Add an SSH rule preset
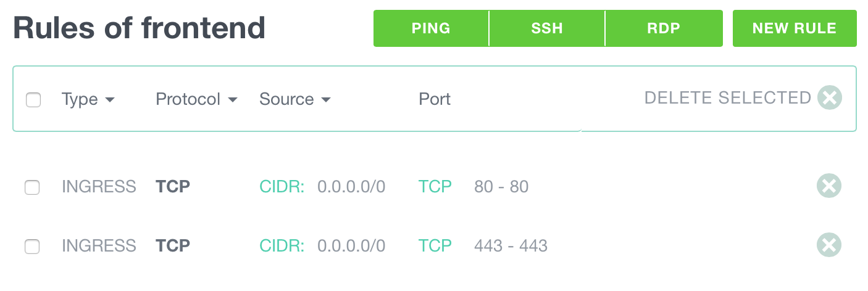Viewport: 868px width, 291px height. coord(547,28)
